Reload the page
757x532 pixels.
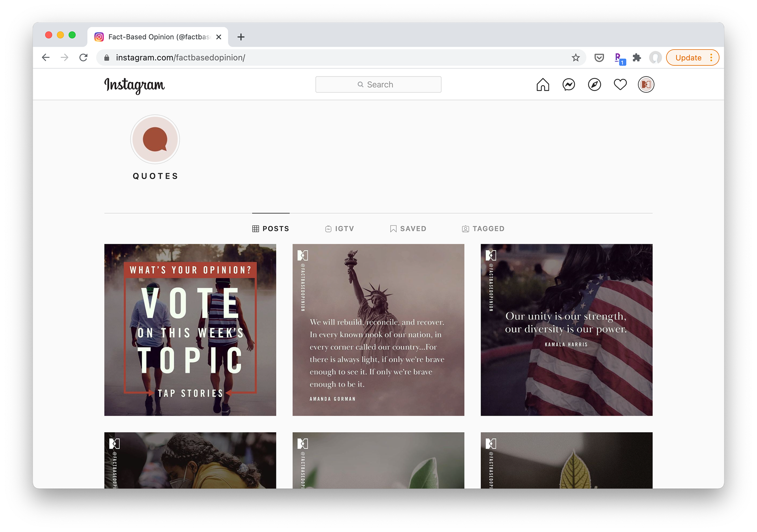coord(83,58)
